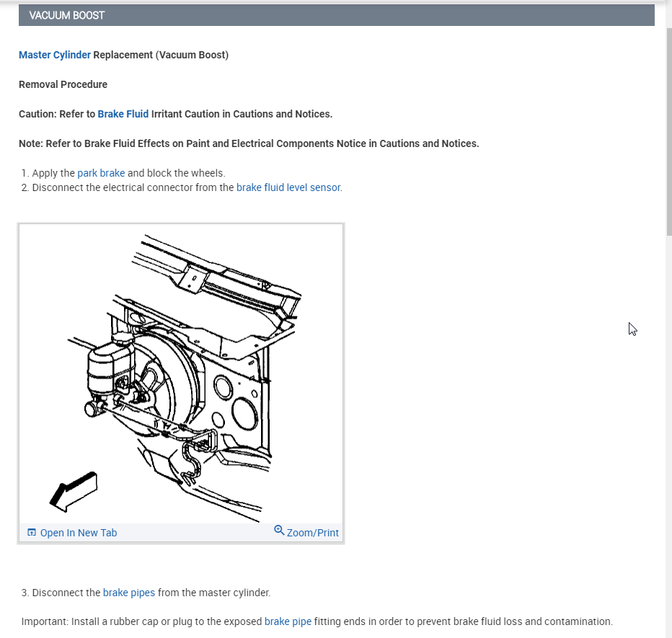This screenshot has width=672, height=638.
Task: Open the Master Cylinder link
Action: point(54,55)
